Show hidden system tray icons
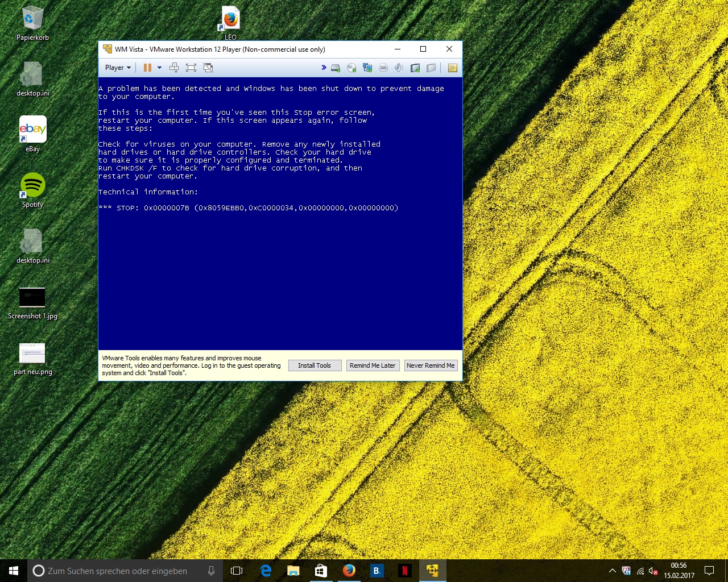 (x=612, y=571)
